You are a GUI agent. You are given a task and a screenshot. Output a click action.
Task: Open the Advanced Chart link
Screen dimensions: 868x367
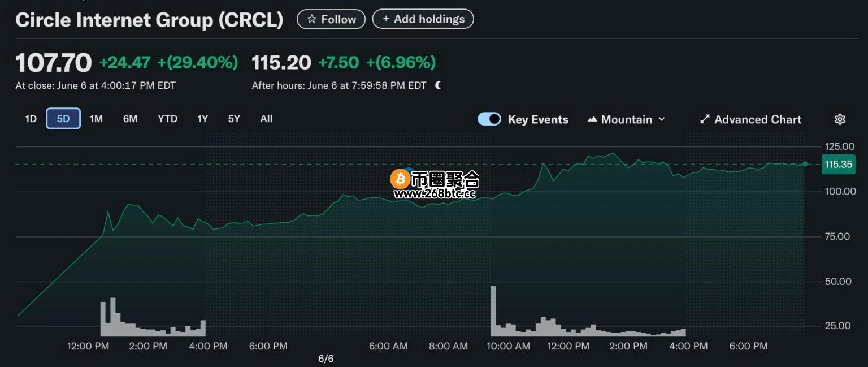pyautogui.click(x=750, y=119)
